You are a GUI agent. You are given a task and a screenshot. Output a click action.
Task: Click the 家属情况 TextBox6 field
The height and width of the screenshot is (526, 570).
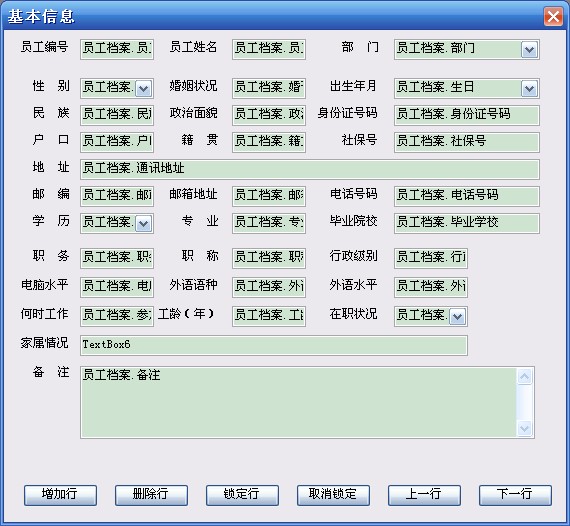point(274,345)
